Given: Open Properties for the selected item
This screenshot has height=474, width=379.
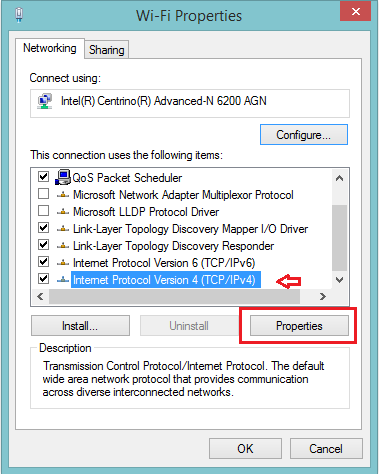Looking at the screenshot, I should pyautogui.click(x=299, y=326).
